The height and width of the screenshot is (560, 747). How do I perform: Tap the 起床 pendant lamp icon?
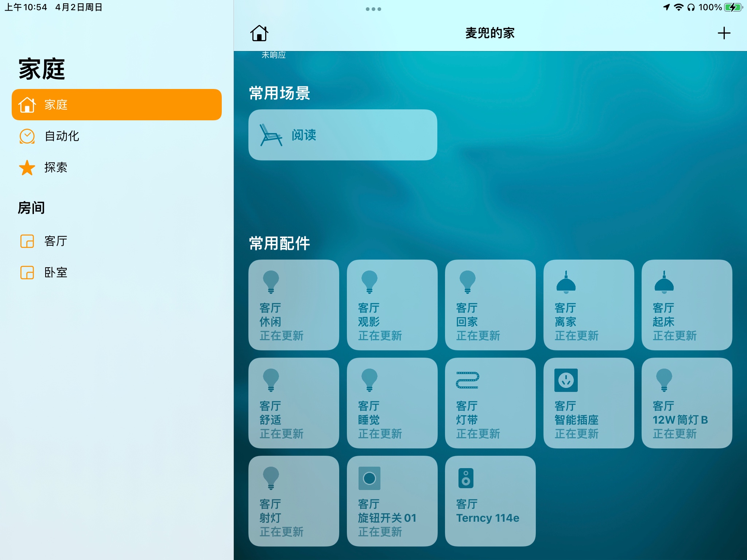pyautogui.click(x=664, y=282)
